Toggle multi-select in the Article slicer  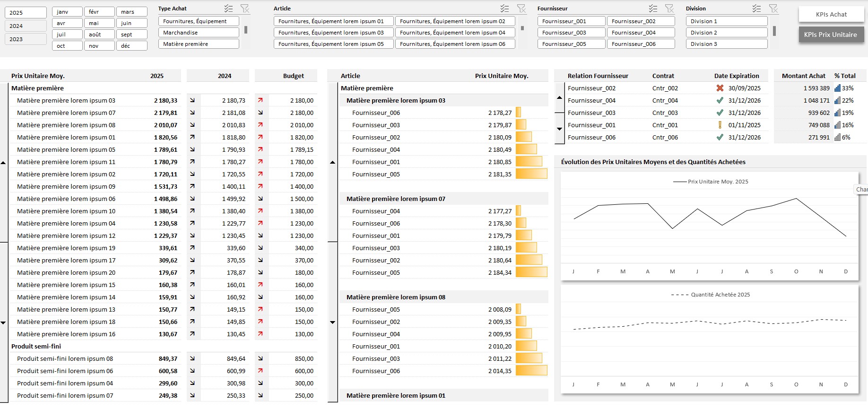click(504, 9)
